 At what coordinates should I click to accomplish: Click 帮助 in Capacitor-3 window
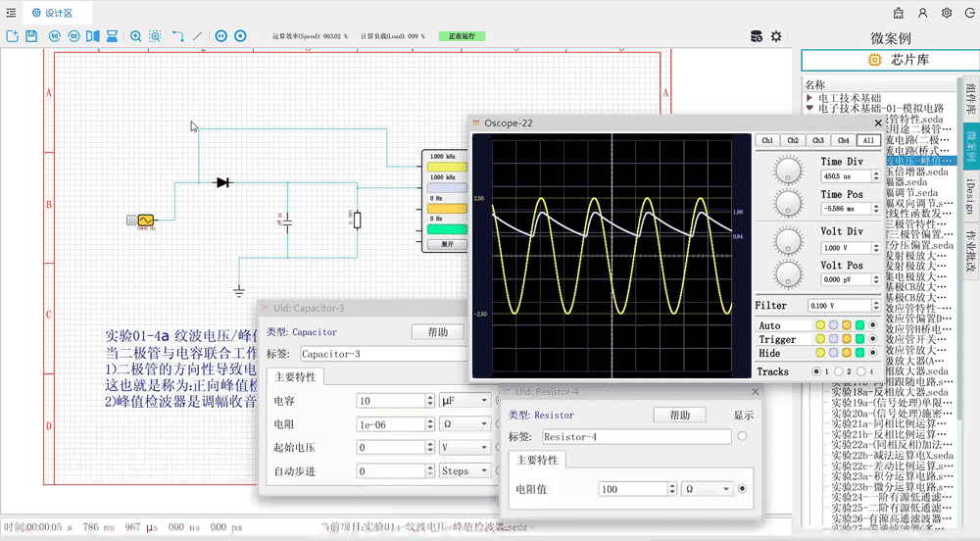pos(437,331)
